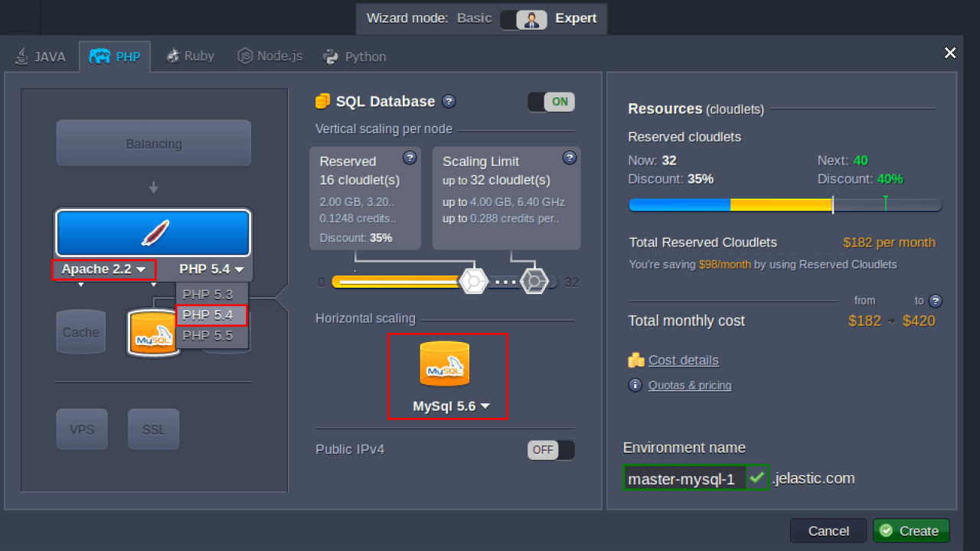Click the reserved cloudlets slider handle
The width and height of the screenshot is (980, 551).
pyautogui.click(x=473, y=282)
